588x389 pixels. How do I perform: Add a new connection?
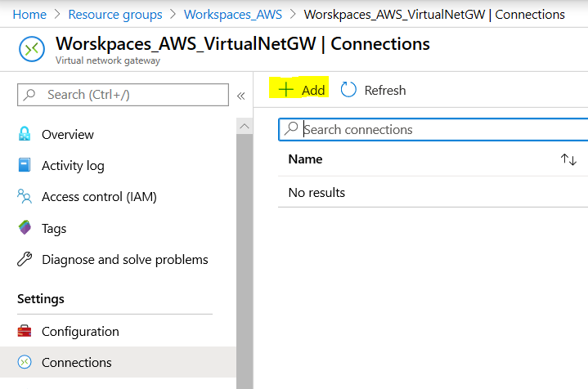click(302, 90)
